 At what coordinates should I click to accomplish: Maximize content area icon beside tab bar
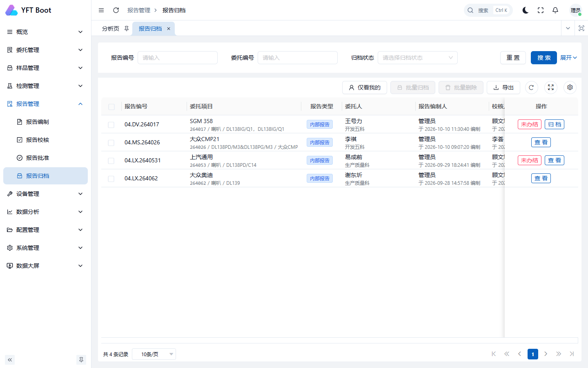pyautogui.click(x=581, y=28)
